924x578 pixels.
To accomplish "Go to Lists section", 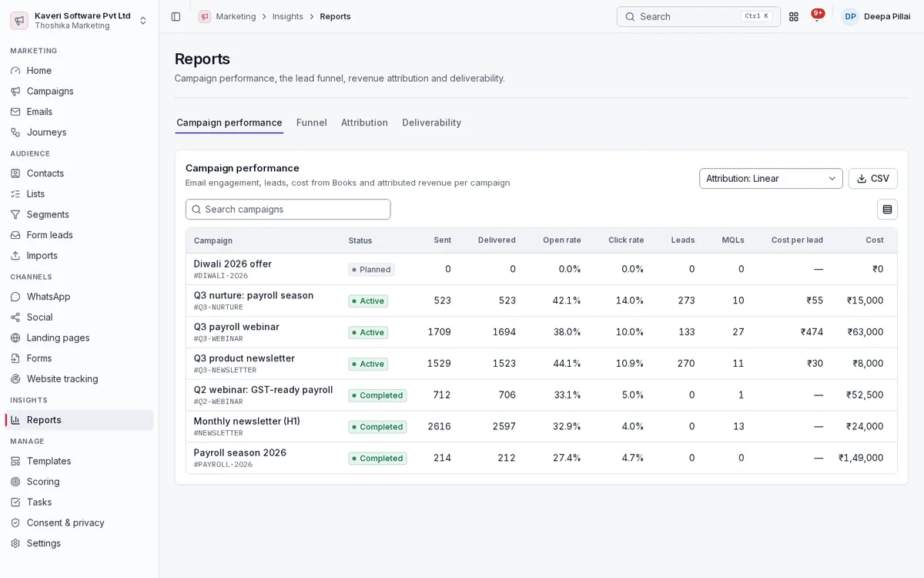I will [x=79, y=193].
